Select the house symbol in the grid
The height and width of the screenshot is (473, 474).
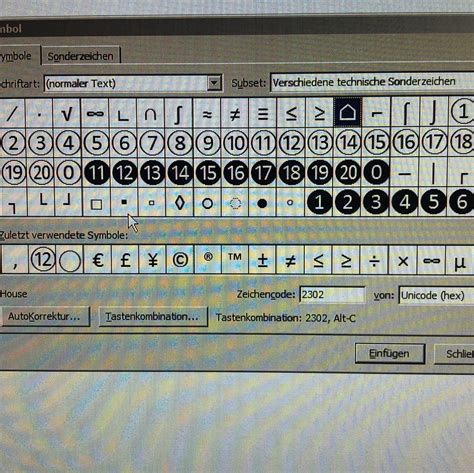347,112
